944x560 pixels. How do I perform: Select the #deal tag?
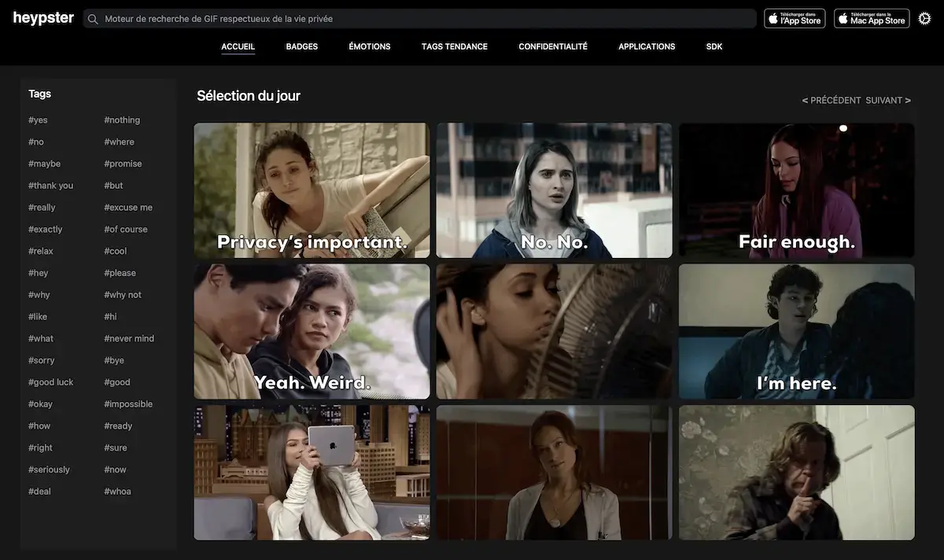point(39,492)
